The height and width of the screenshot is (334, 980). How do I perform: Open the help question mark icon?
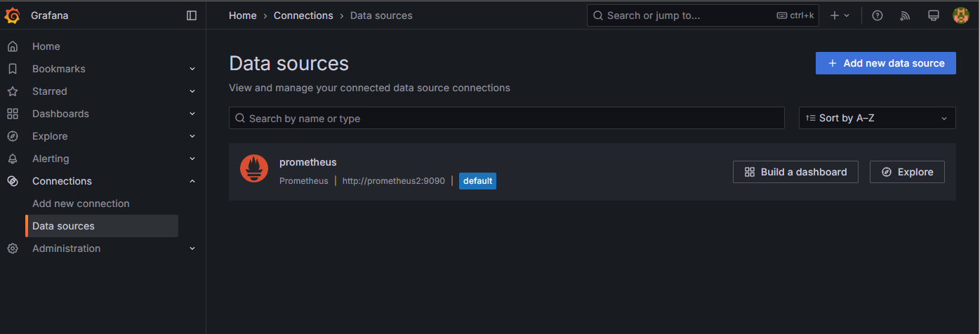(878, 15)
